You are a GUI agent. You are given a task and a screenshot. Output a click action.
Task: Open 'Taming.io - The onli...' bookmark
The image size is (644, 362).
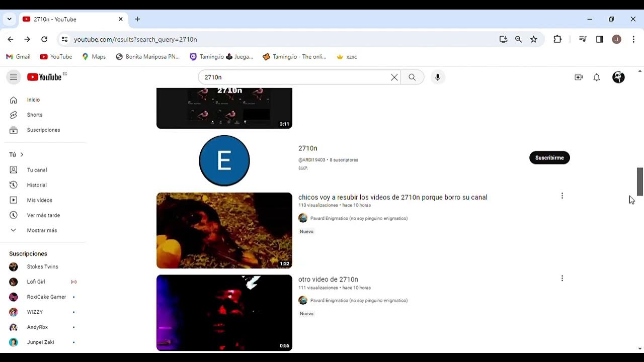point(294,57)
